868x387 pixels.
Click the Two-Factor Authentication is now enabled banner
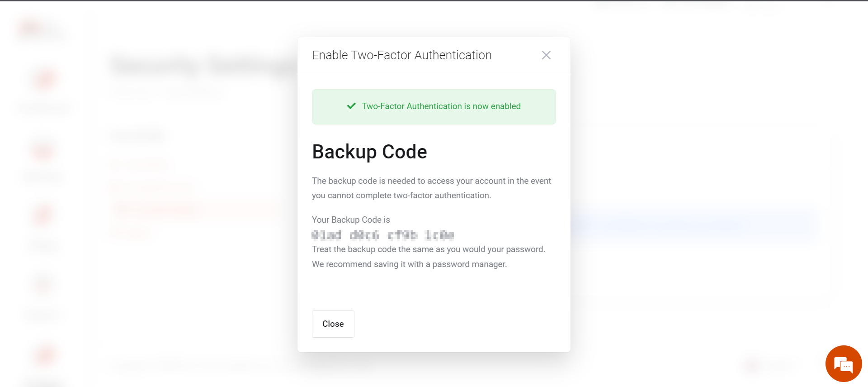pyautogui.click(x=434, y=107)
